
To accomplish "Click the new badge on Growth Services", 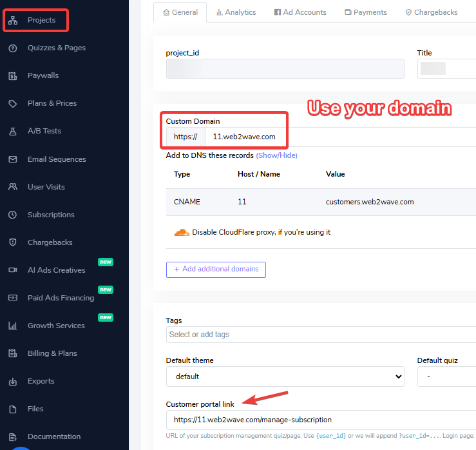I will pyautogui.click(x=106, y=318).
